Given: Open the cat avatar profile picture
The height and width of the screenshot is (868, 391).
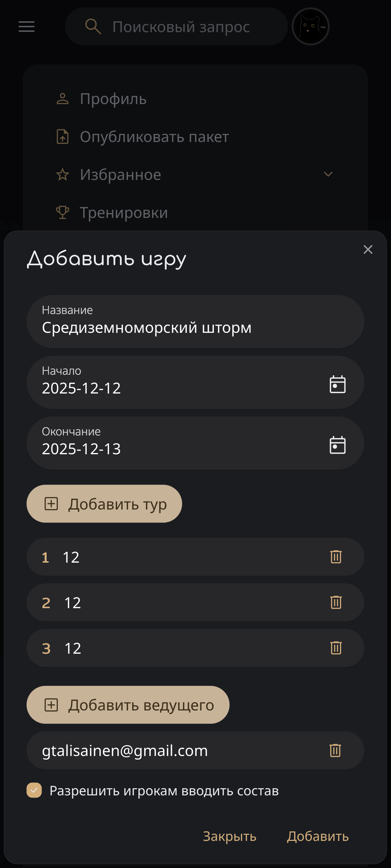Looking at the screenshot, I should [310, 26].
